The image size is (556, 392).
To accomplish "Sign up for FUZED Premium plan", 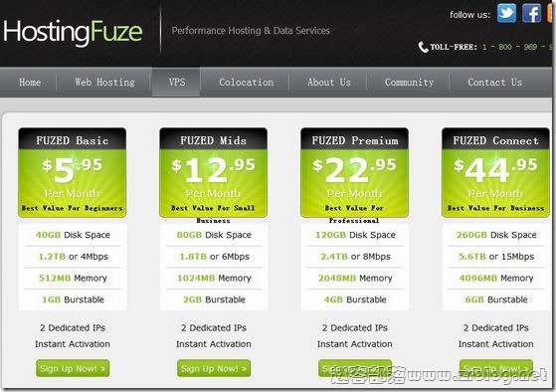I will 355,368.
